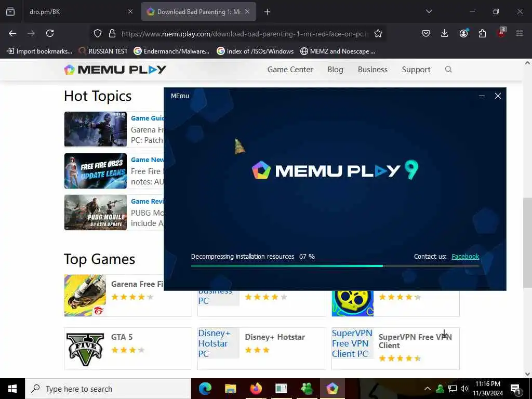Close the MEmu installer window

[498, 96]
